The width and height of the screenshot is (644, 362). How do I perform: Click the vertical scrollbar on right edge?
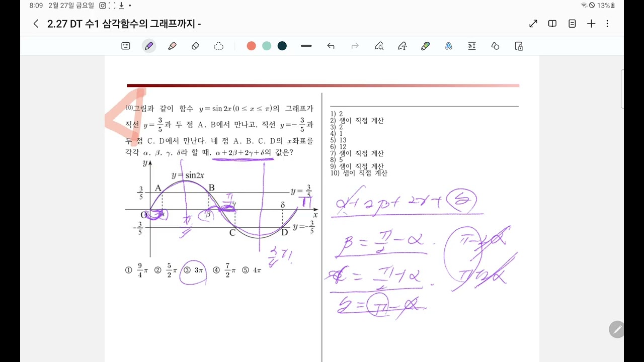tap(622, 89)
